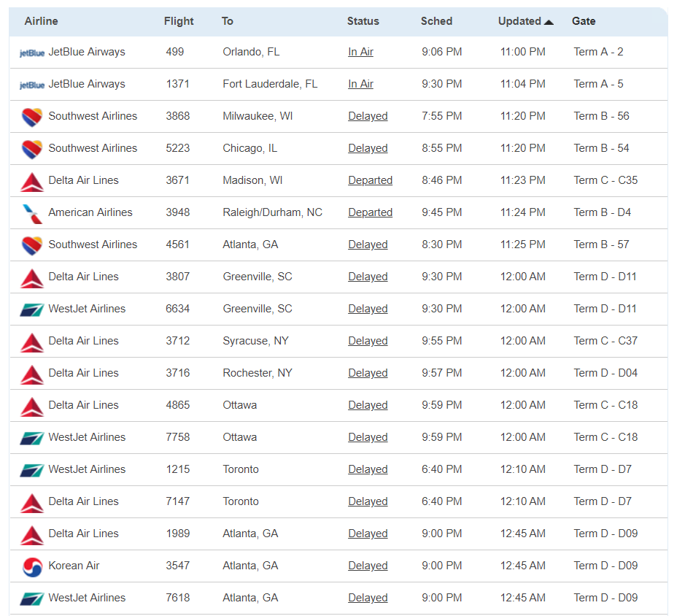Open In Air status for flight 499

[360, 53]
